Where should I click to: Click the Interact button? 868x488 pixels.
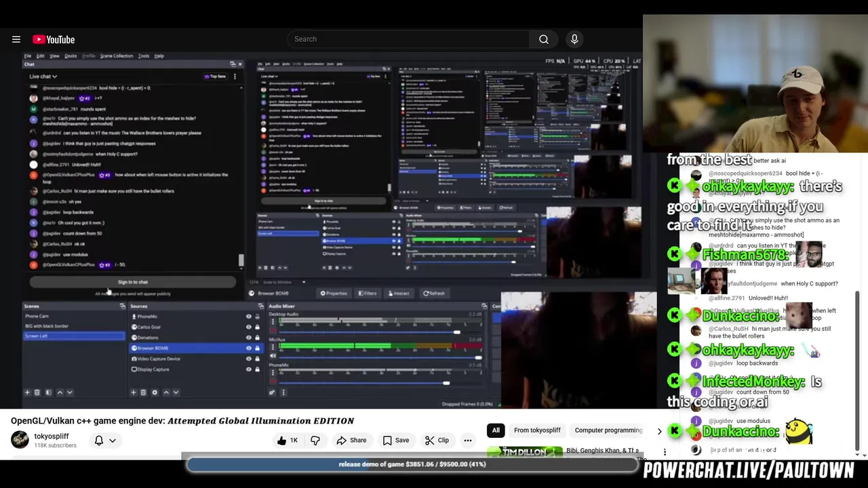click(x=398, y=293)
